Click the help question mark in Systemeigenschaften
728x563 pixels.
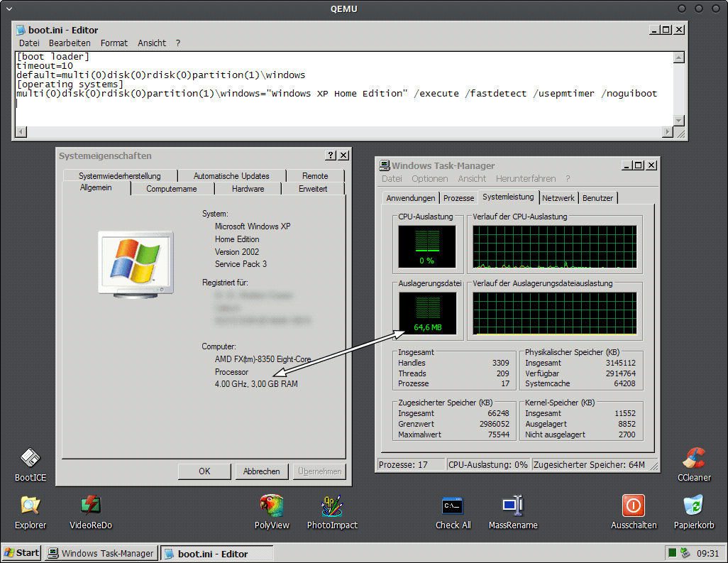tap(330, 155)
